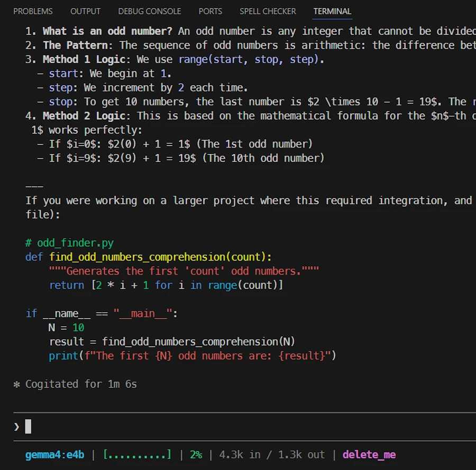476x470 pixels.
Task: Click the 'Cogitated for 1m 6s' text
Action: coord(81,384)
